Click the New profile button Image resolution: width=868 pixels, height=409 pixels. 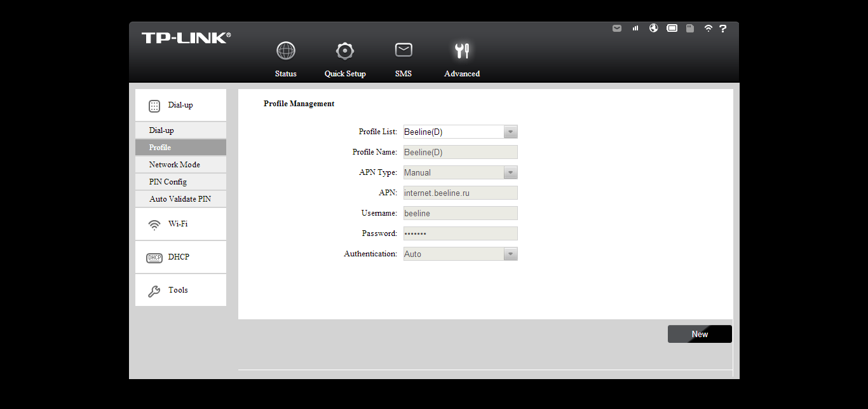click(700, 334)
